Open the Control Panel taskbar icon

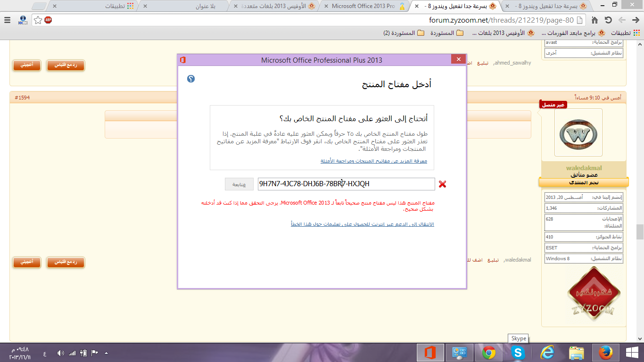click(459, 353)
